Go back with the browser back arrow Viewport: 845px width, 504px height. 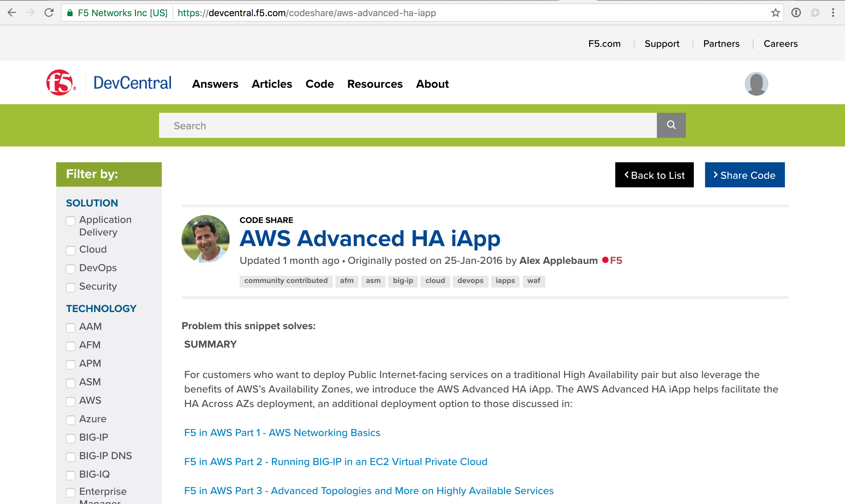[x=12, y=13]
